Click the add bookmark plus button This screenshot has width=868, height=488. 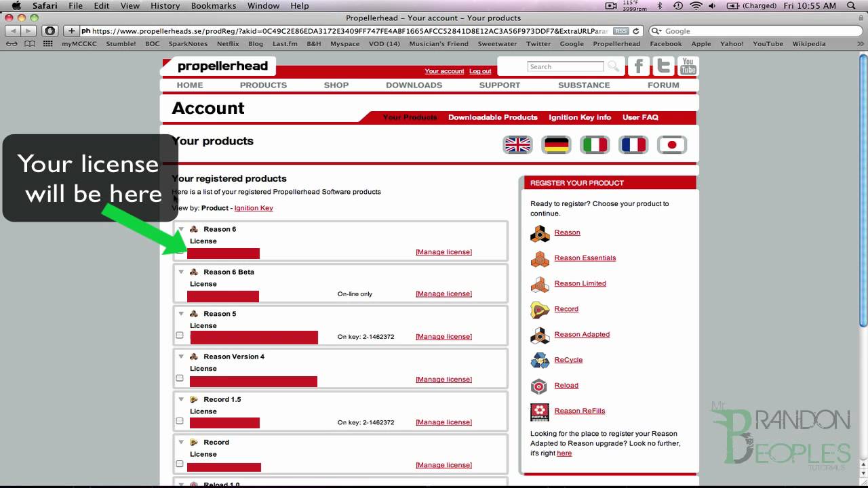pos(71,31)
